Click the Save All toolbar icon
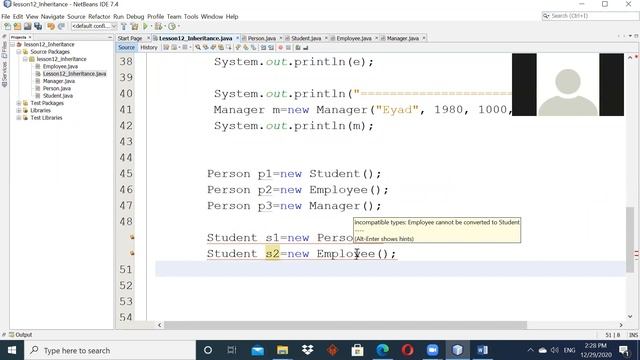Viewport: 640px width, 360px height. (38, 27)
